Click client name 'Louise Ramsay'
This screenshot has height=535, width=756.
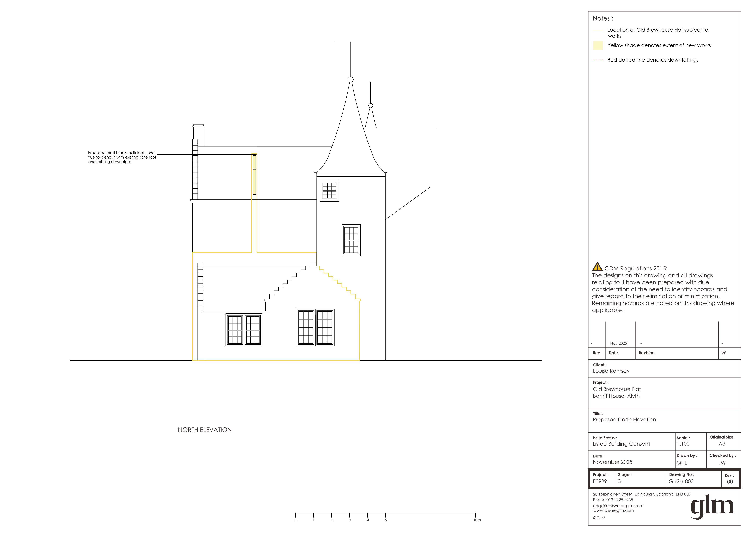click(x=611, y=371)
